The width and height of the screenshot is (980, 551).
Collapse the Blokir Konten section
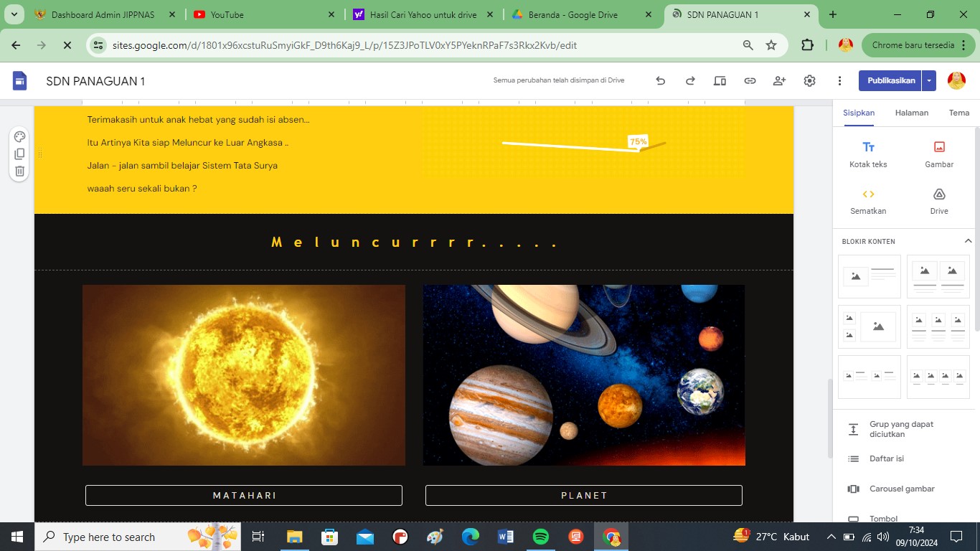[968, 241]
